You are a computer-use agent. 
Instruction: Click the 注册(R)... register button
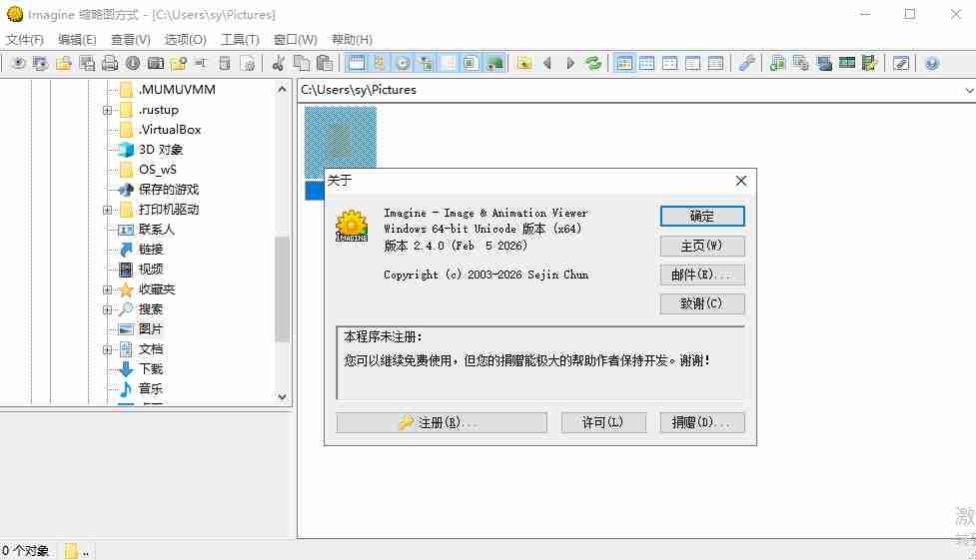pyautogui.click(x=442, y=423)
